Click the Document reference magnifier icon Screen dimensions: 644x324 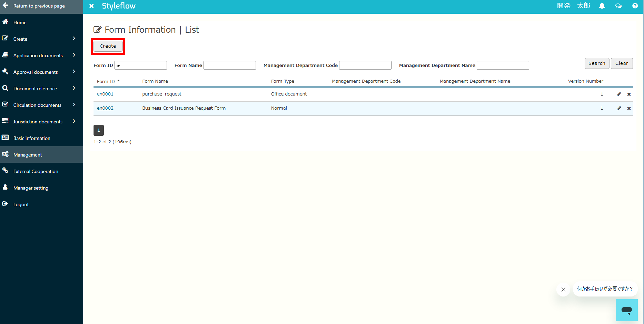coord(5,88)
